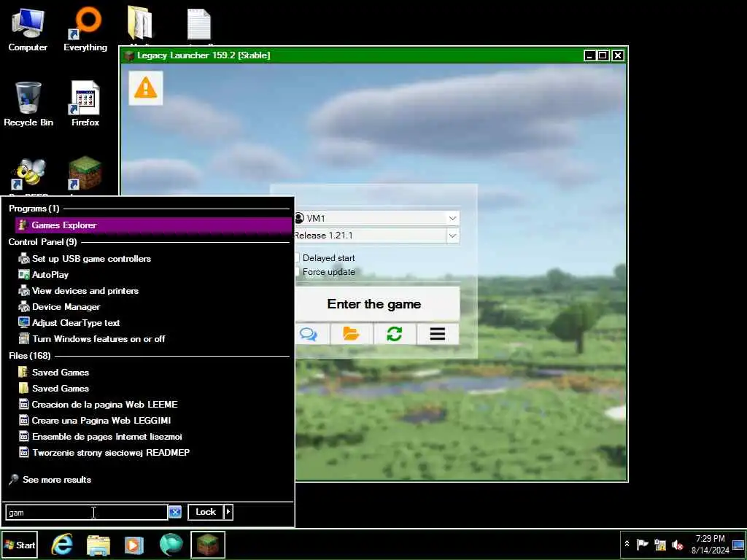This screenshot has width=747, height=560.
Task: Clear the search box with X button
Action: [175, 512]
